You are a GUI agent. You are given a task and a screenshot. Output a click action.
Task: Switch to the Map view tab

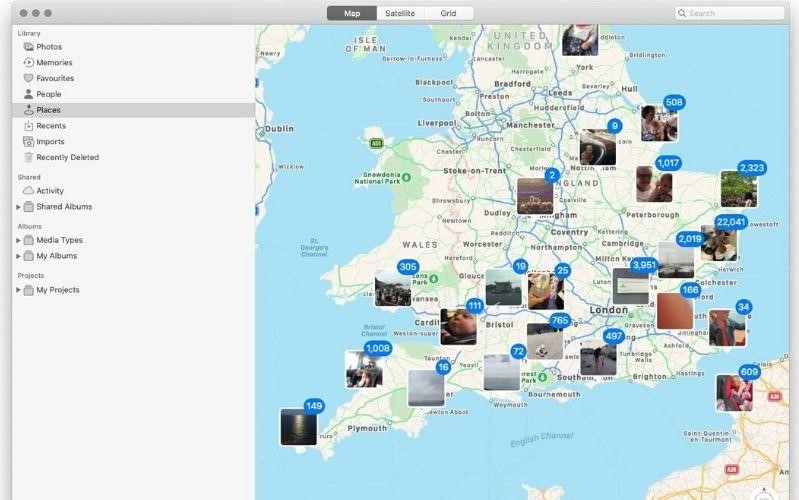click(x=352, y=13)
